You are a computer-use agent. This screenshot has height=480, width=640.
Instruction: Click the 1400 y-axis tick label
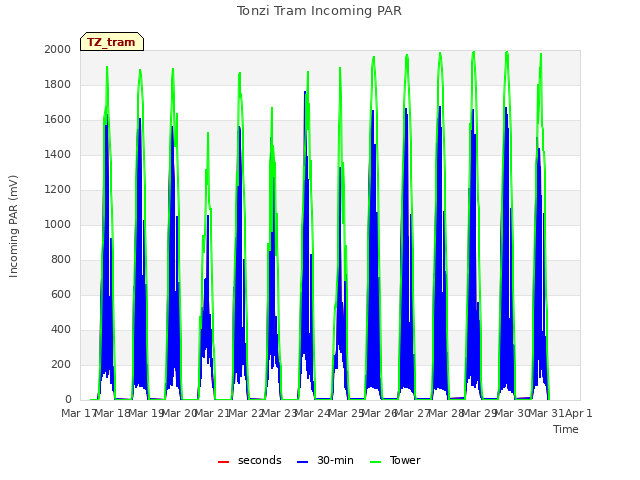click(x=58, y=154)
